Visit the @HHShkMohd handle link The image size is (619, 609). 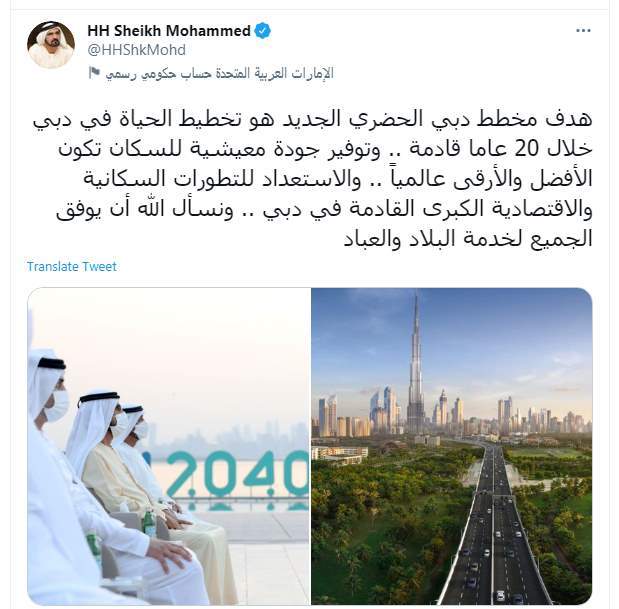pos(137,50)
